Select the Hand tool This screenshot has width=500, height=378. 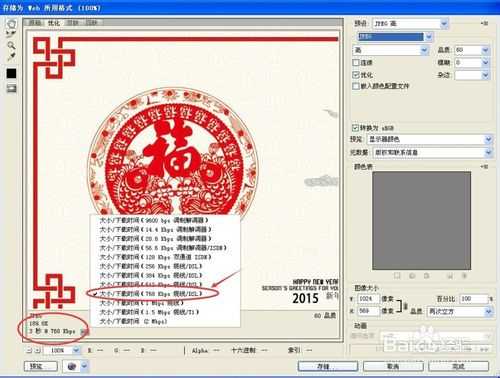[11, 24]
